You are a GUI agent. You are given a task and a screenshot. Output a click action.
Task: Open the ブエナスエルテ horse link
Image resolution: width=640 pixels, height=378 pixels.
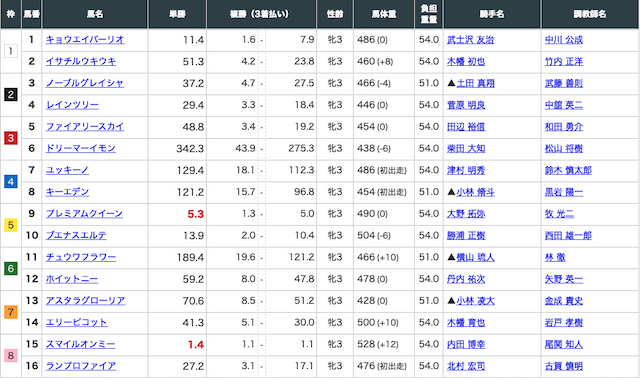[76, 236]
